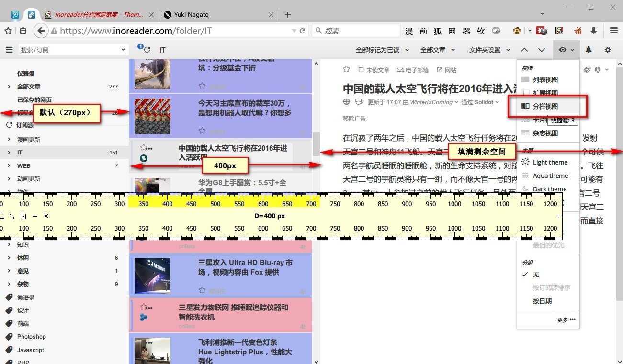Click the article list scrollbar thumb
Viewport: 623px width, 364px height.
click(316, 143)
